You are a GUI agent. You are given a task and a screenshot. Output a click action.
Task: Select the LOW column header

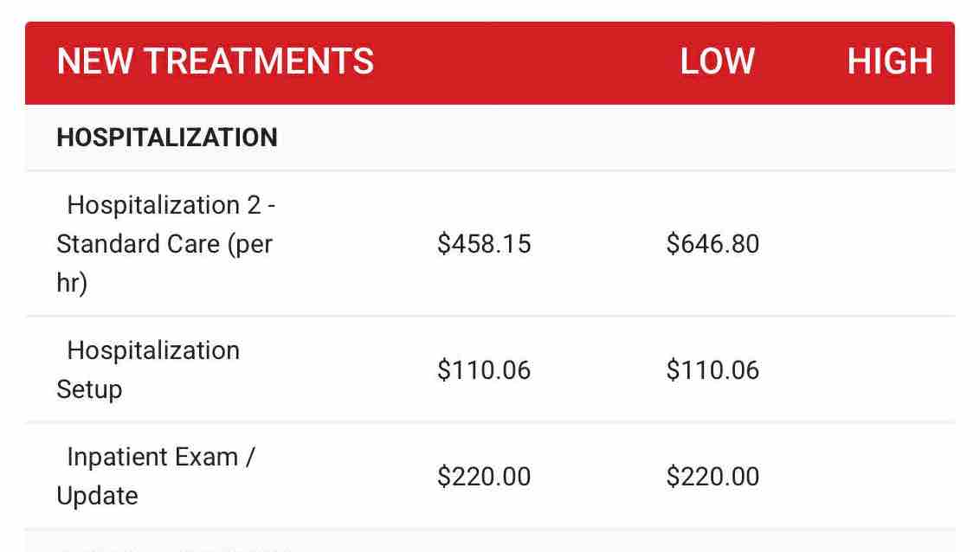pyautogui.click(x=717, y=62)
